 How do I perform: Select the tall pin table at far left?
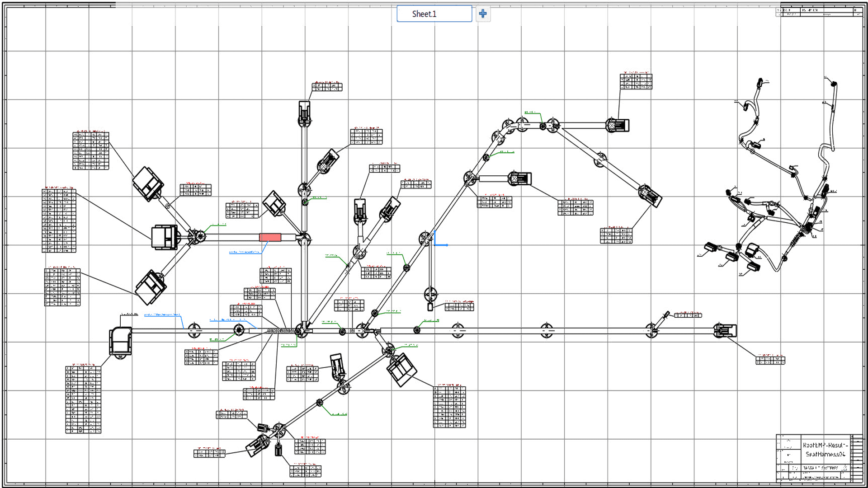[x=59, y=221]
